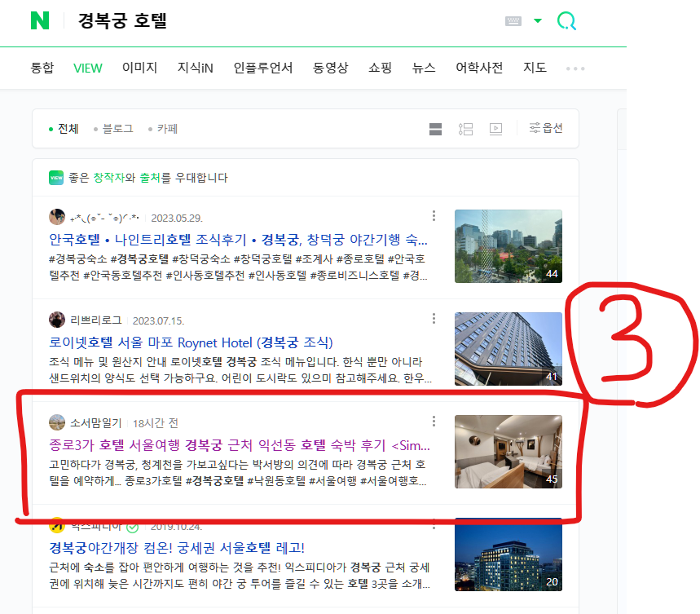Image resolution: width=700 pixels, height=614 pixels.
Task: Switch to the 통합 tab
Action: 42,68
